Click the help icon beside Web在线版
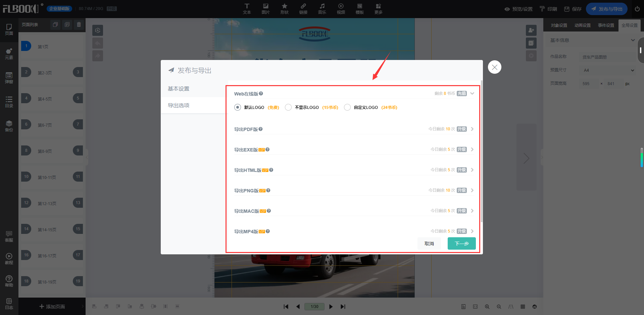 pos(261,93)
